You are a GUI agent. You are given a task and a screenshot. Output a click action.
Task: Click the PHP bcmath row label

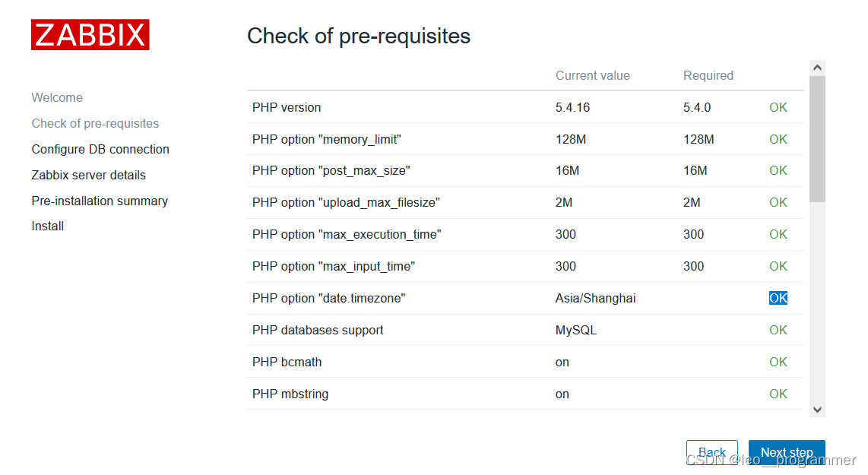coord(287,362)
